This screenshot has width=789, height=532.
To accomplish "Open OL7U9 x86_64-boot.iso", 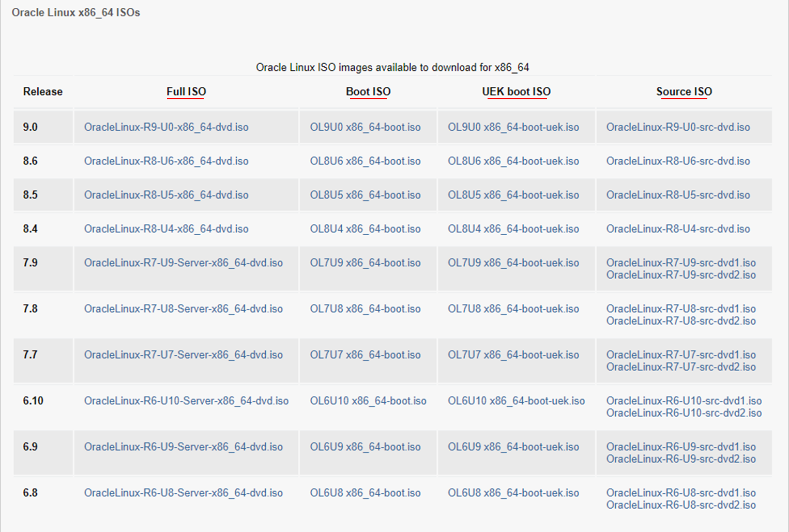I will point(366,263).
